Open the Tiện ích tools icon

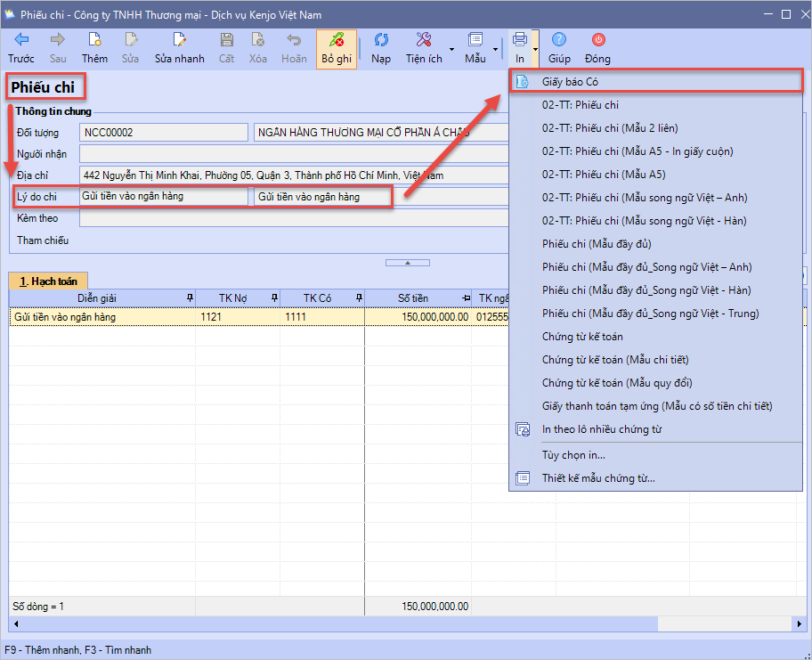(424, 40)
